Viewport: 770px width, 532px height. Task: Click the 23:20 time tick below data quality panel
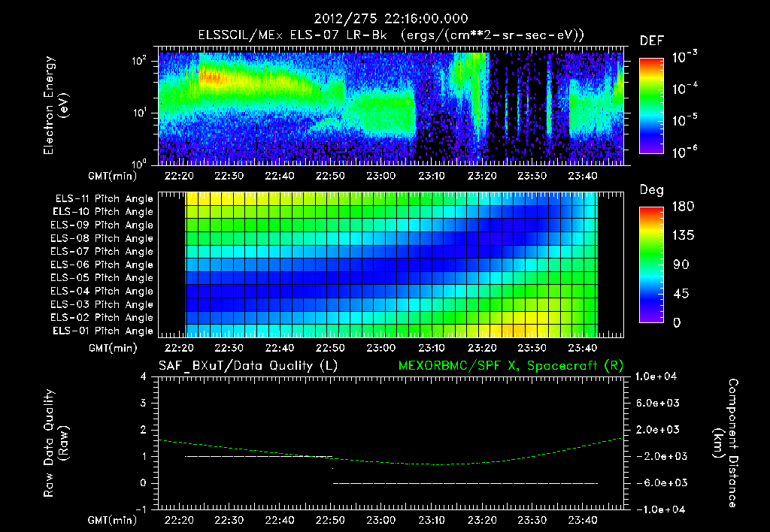pyautogui.click(x=482, y=520)
